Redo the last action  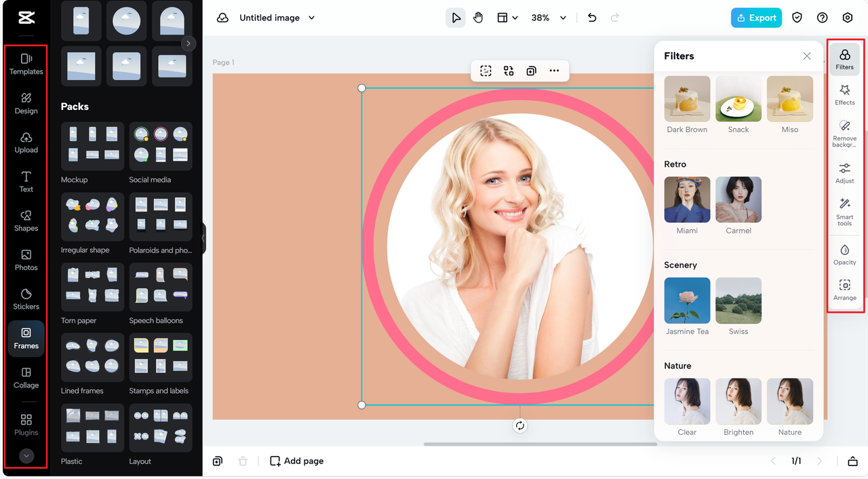pyautogui.click(x=615, y=18)
